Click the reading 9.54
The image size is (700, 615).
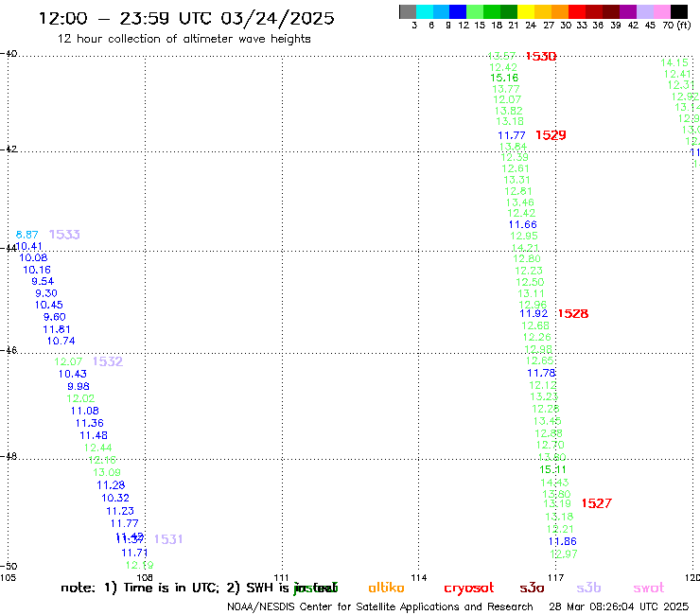pyautogui.click(x=43, y=281)
